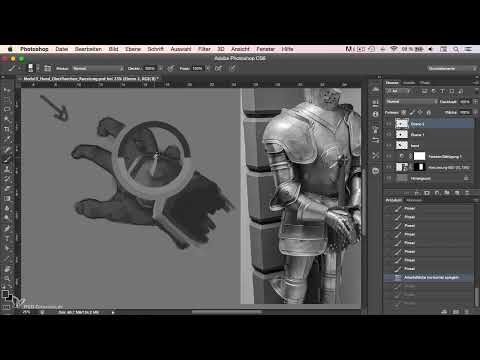
Task: Hide the Hintergrund layer
Action: pos(389,178)
